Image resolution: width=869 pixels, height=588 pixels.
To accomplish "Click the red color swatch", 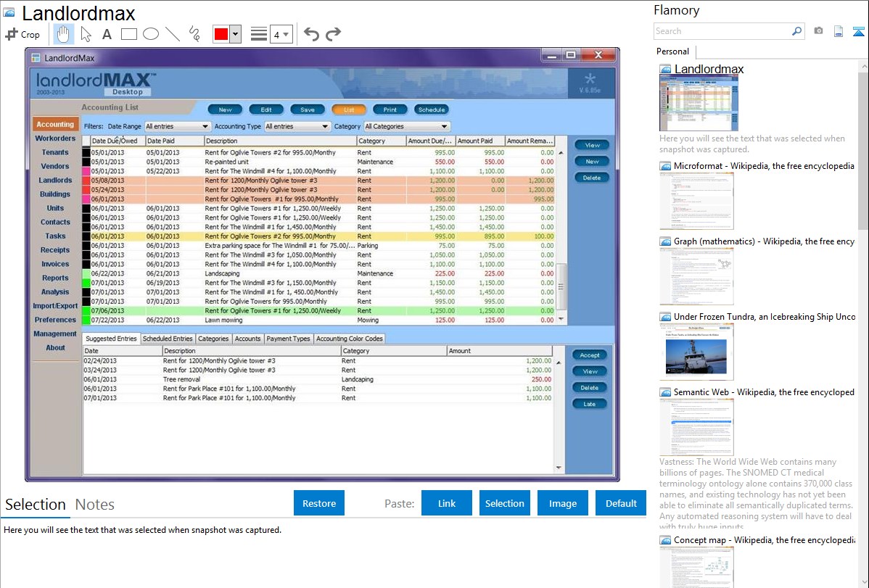I will pos(221,34).
